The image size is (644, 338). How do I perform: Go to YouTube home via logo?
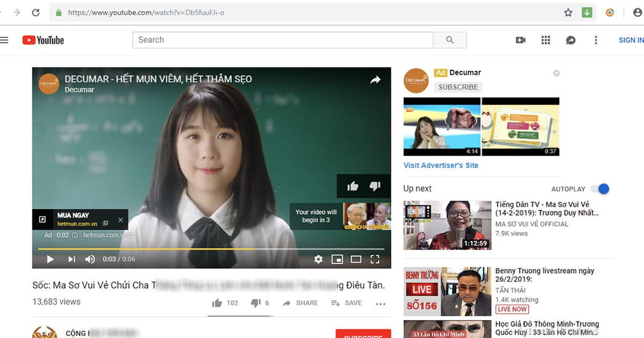43,40
